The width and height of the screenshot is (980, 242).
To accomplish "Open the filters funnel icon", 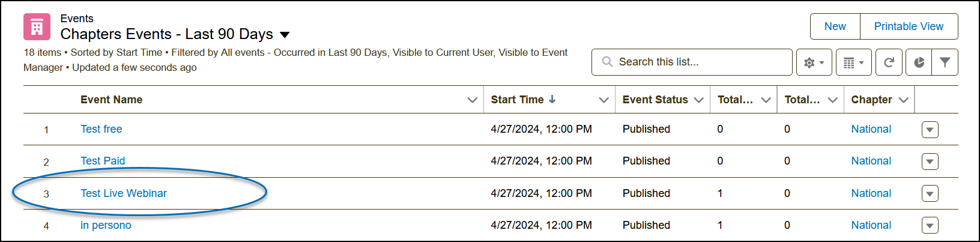I will click(945, 62).
